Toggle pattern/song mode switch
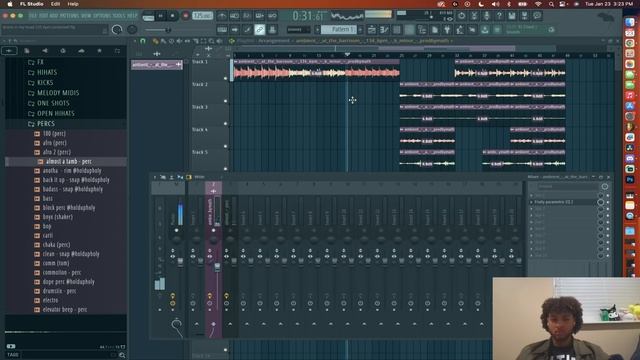The height and width of the screenshot is (360, 640). (x=148, y=16)
